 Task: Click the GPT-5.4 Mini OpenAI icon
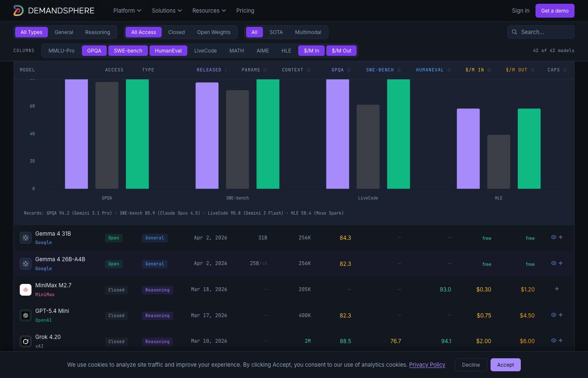click(26, 315)
